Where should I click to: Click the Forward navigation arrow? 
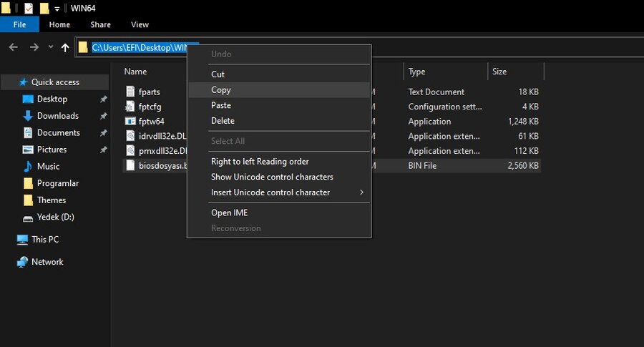34,47
